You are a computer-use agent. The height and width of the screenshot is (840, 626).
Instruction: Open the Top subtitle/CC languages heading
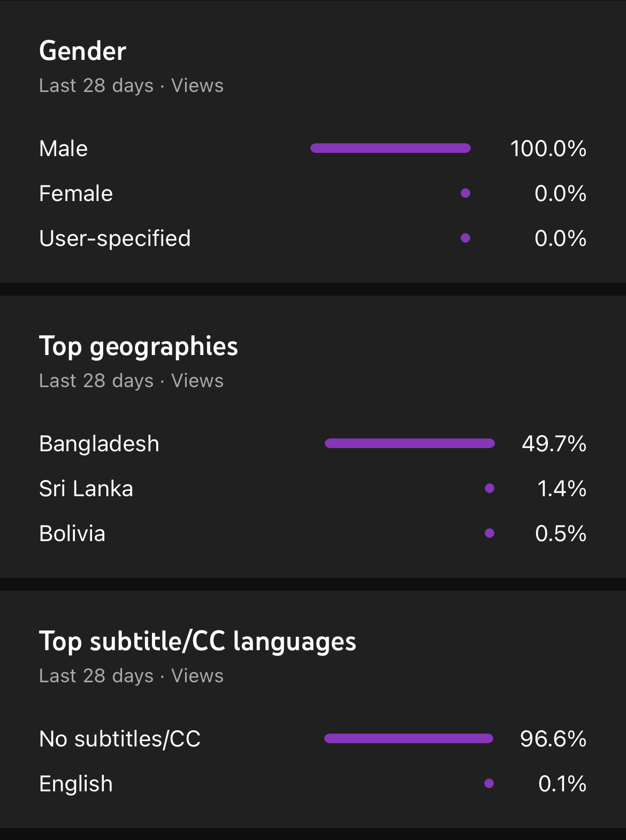198,642
